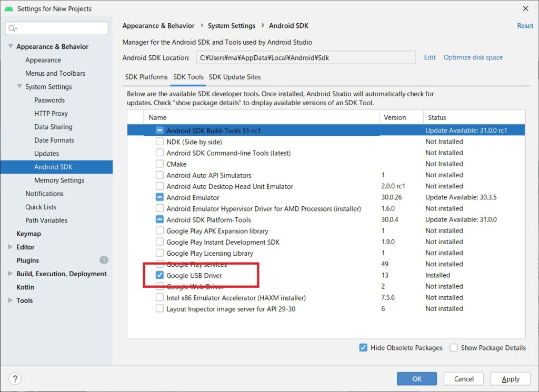
Task: Open Updates settings page
Action: pos(46,154)
